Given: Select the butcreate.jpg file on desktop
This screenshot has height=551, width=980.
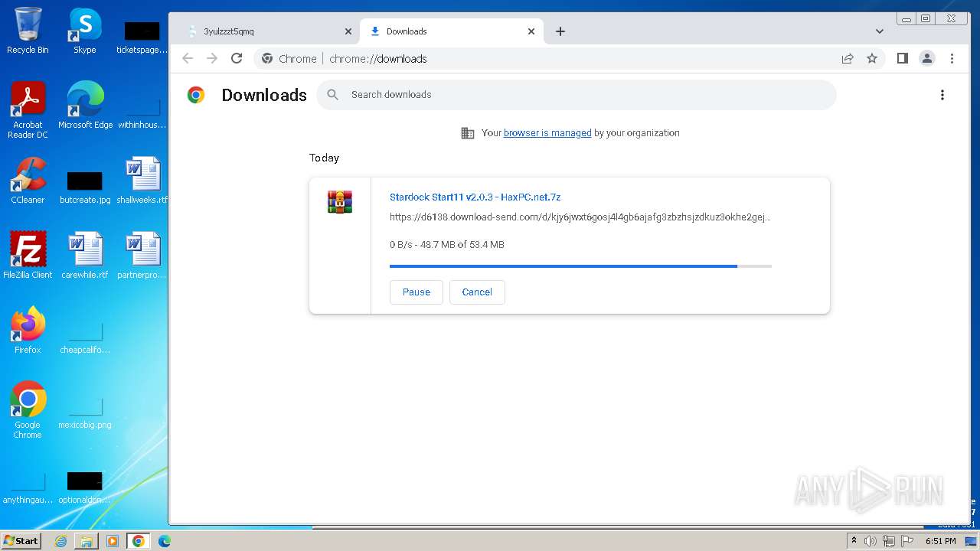Looking at the screenshot, I should [x=85, y=187].
